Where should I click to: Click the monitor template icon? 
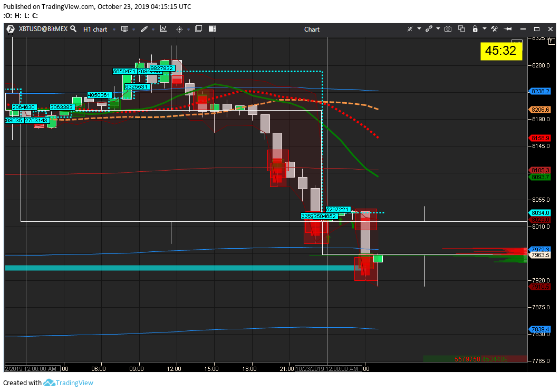click(x=124, y=29)
